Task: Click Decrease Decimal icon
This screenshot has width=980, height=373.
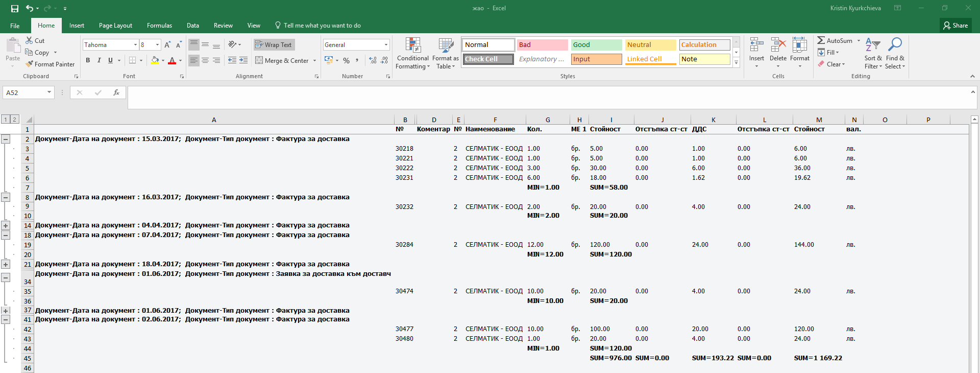Action: coord(384,60)
